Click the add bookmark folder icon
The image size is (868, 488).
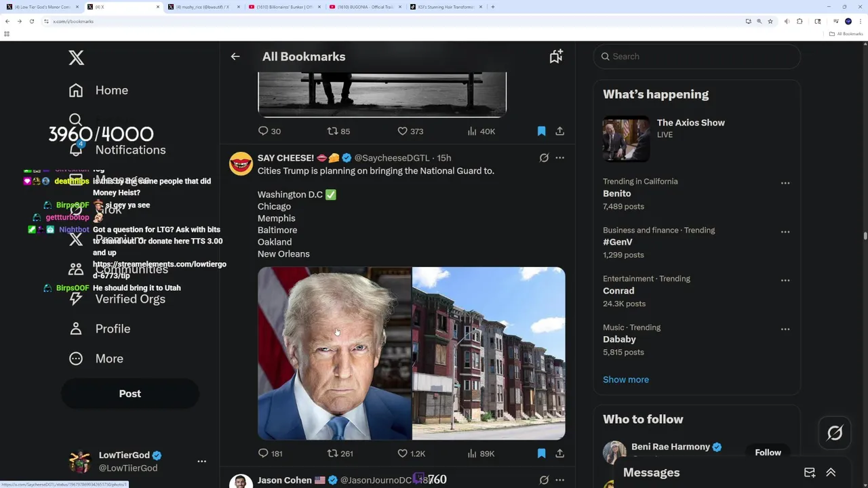coord(556,57)
